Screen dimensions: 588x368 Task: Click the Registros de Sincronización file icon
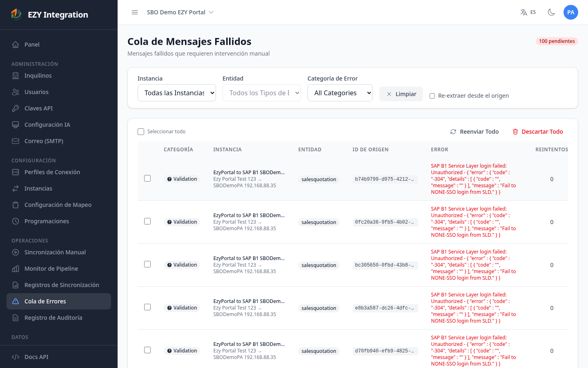[x=16, y=285]
